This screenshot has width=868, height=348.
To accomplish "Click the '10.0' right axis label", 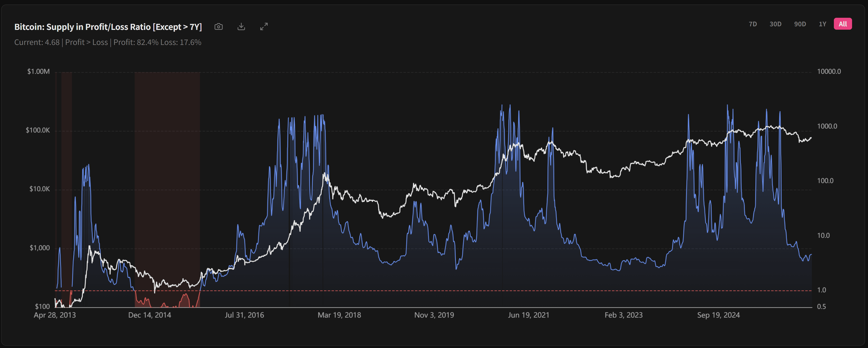I will click(824, 236).
